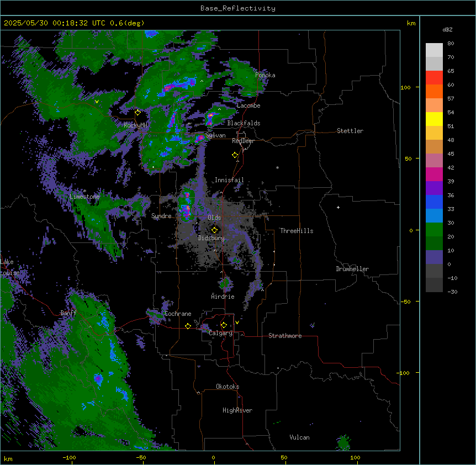The image size is (476, 465).
Task: Click yellow diamond marker inside Calgary
Action: (x=224, y=325)
